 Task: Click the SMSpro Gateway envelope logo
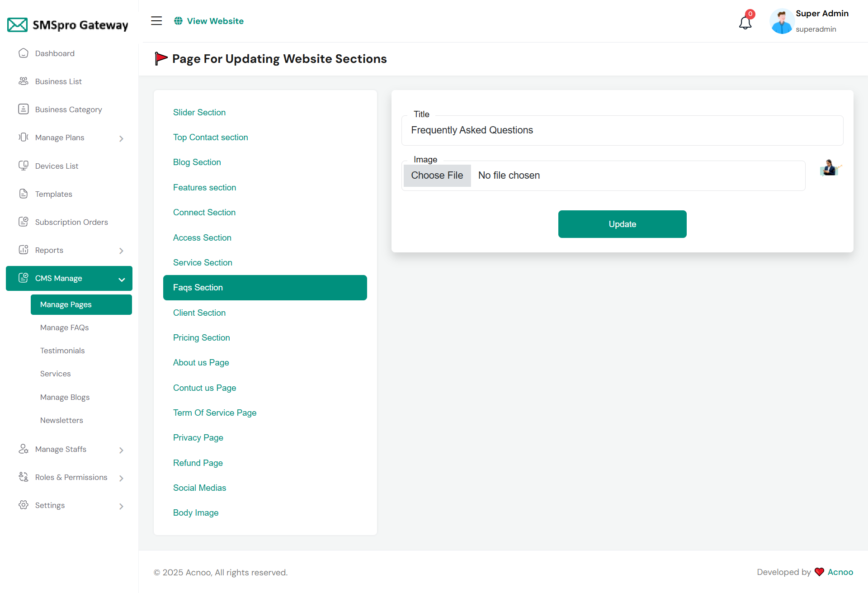18,25
